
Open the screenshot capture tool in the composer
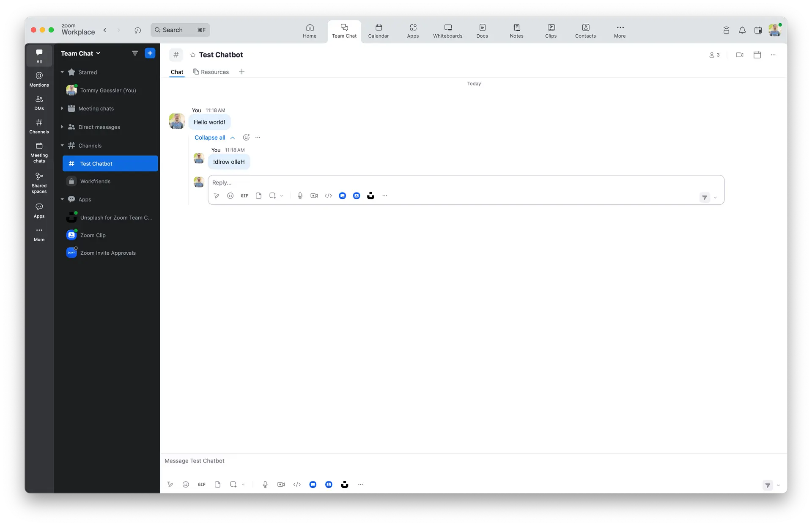click(233, 484)
